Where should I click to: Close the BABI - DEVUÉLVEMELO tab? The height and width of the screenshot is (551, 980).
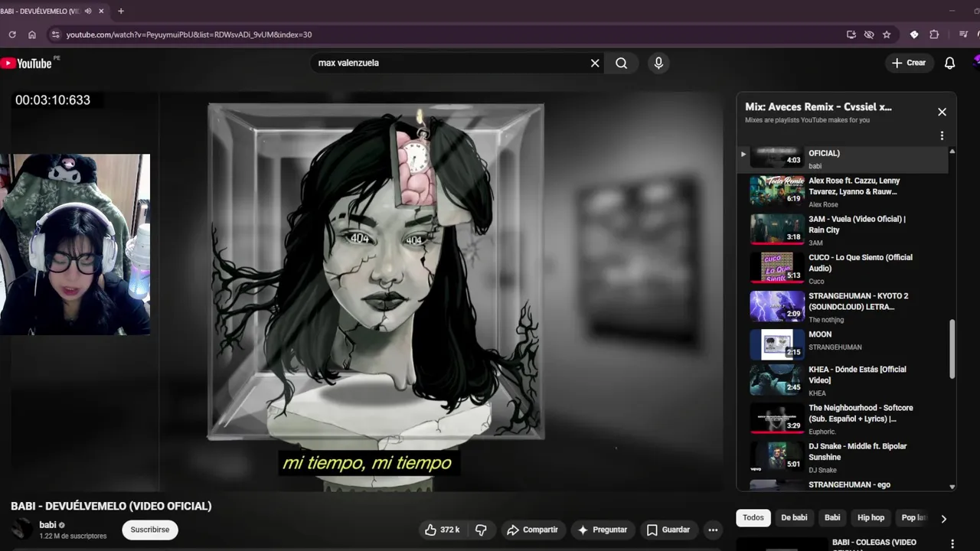coord(101,11)
